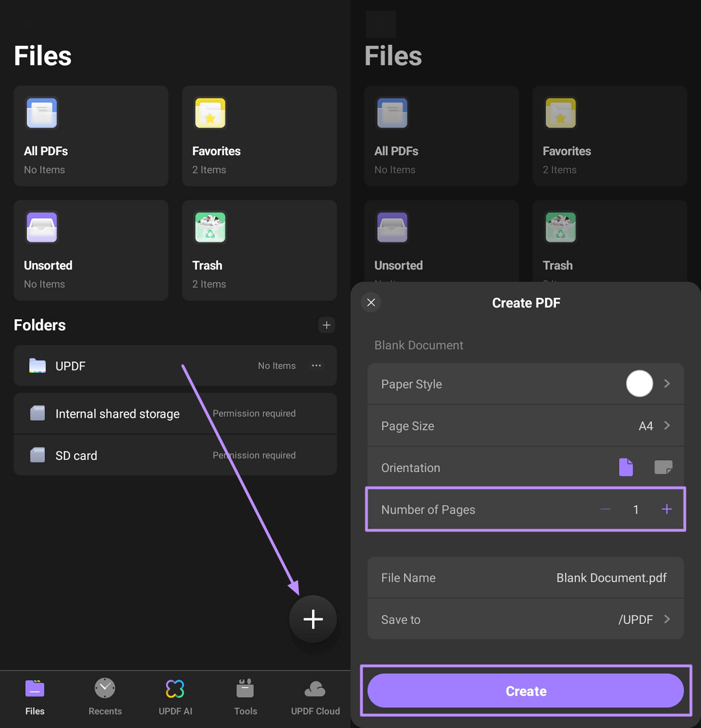Select portrait orientation

pyautogui.click(x=626, y=467)
